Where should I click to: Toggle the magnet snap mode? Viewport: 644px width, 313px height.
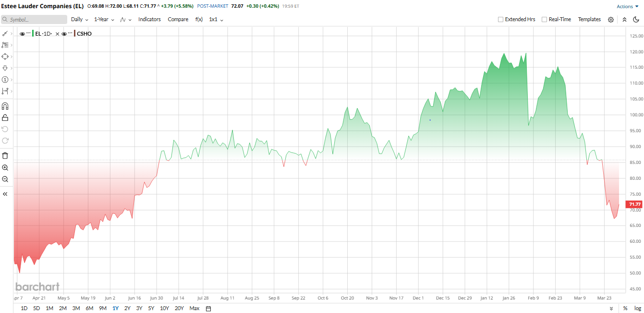[5, 106]
